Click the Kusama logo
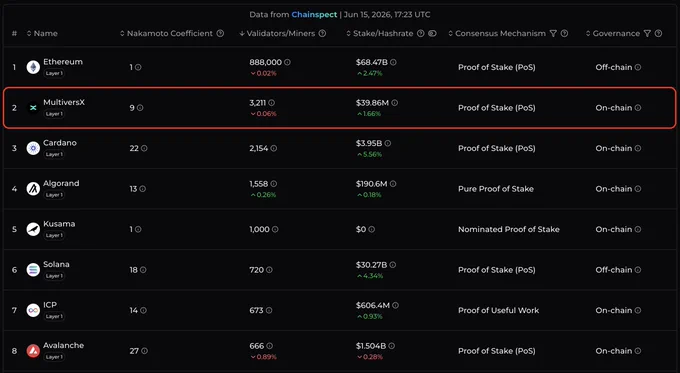680x373 pixels. pyautogui.click(x=33, y=229)
